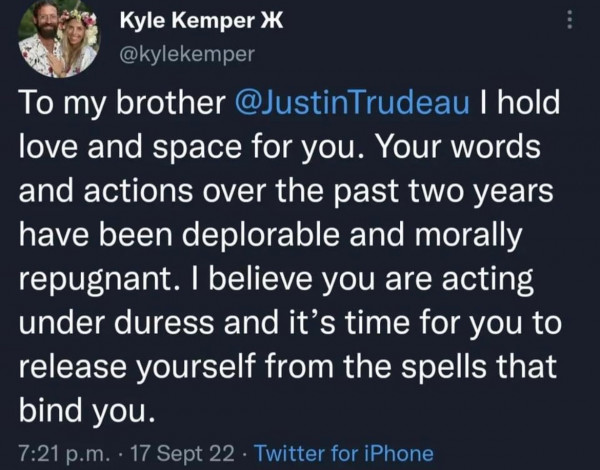Click the words "To my brother"
The width and height of the screenshot is (600, 470).
pos(100,105)
